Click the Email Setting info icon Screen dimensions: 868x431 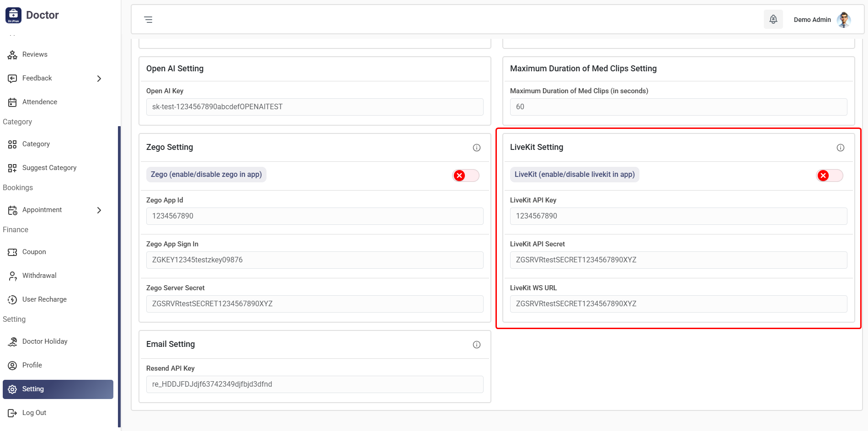[476, 345]
